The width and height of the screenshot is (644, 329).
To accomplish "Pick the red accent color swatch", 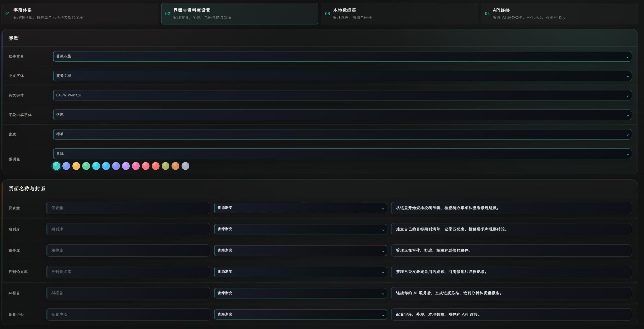I will (156, 166).
